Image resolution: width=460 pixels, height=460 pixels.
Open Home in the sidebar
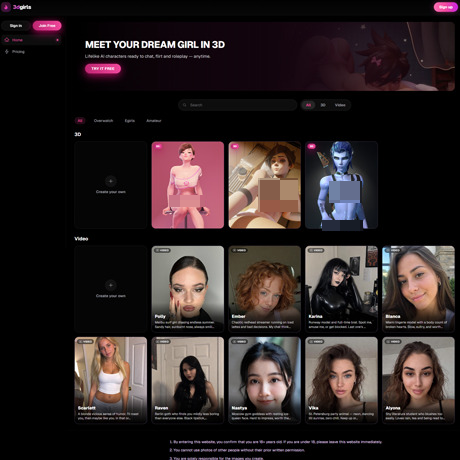[31, 40]
